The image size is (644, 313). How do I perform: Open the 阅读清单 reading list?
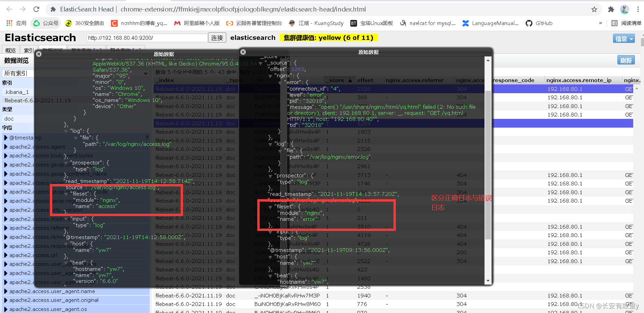[626, 23]
